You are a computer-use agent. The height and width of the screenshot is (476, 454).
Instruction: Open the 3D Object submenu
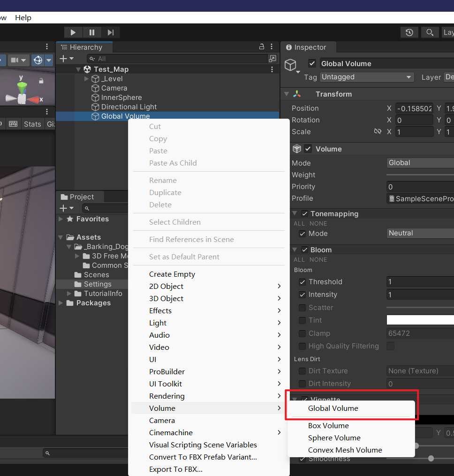click(209, 298)
